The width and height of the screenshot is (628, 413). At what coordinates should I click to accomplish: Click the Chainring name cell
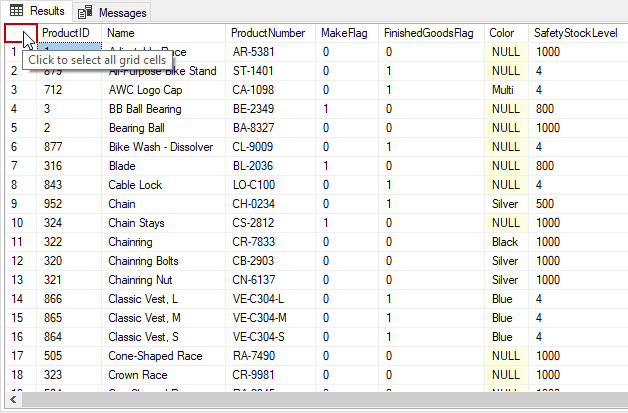pos(164,242)
